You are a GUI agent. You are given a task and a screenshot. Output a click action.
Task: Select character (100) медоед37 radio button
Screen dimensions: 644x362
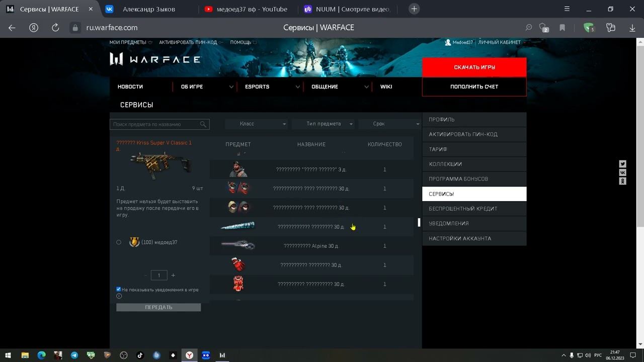[119, 242]
